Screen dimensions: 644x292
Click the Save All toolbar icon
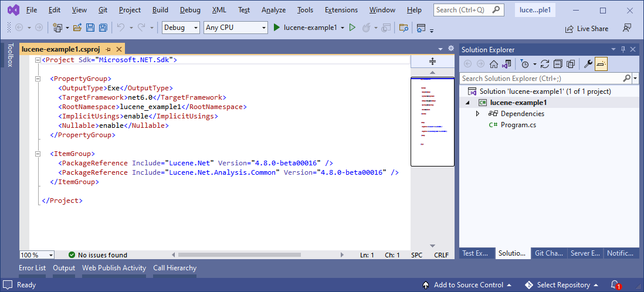coord(103,28)
